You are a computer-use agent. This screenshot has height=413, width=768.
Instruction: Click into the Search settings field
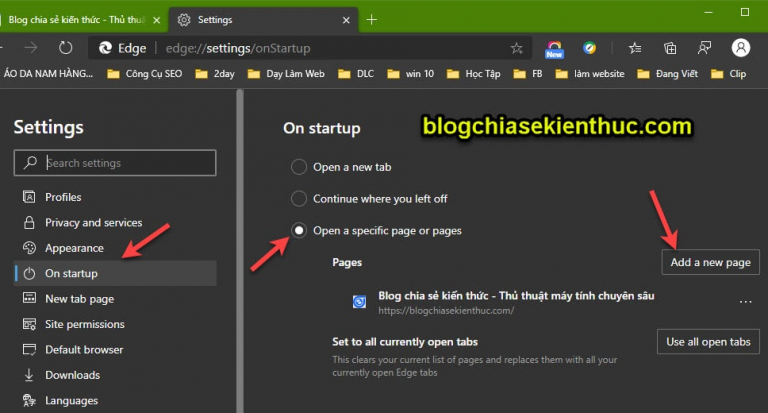tap(115, 163)
